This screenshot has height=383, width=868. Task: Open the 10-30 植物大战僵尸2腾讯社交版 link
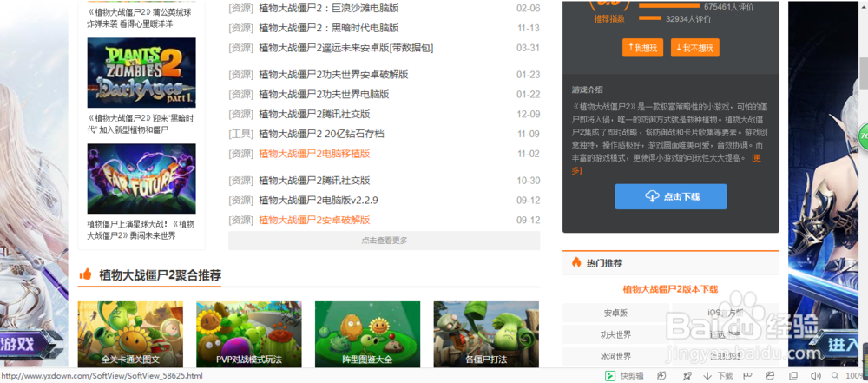[x=314, y=181]
